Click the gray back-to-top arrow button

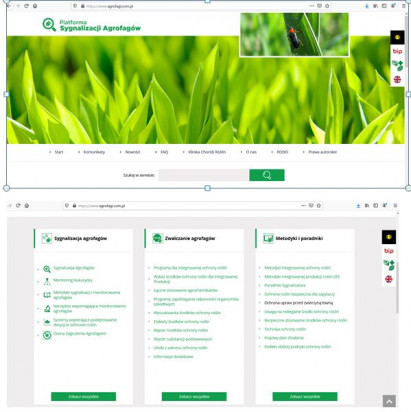(x=389, y=401)
